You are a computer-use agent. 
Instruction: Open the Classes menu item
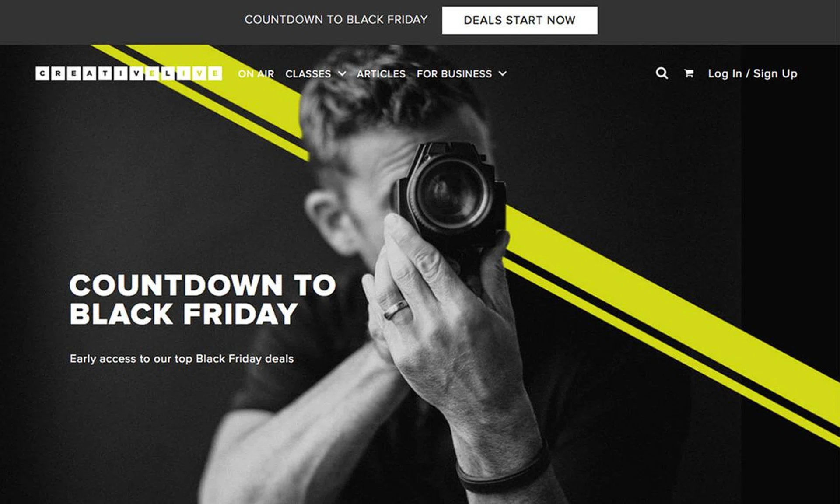click(308, 74)
